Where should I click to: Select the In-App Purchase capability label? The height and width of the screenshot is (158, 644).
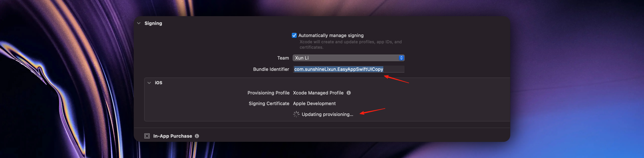173,136
